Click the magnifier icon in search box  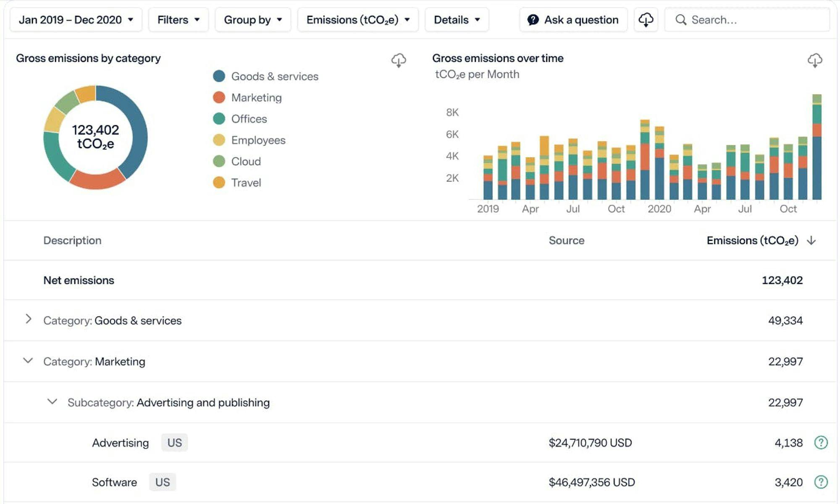tap(681, 20)
